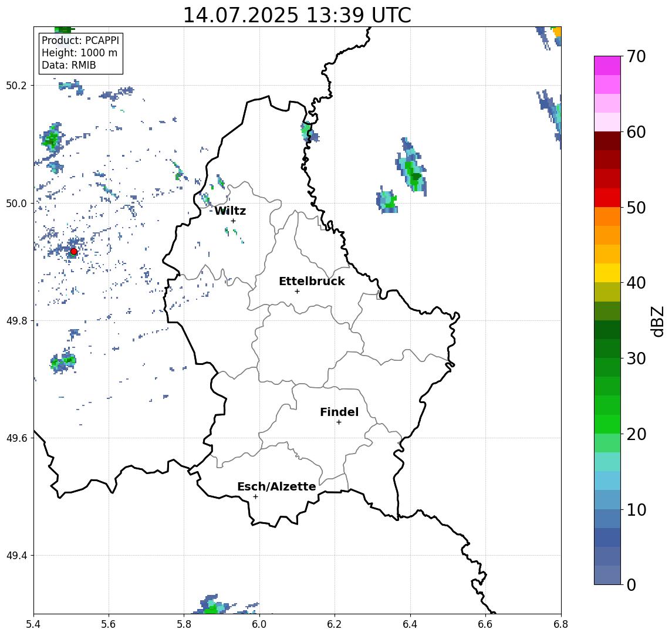Click the Esch/Alzette plus marker
Viewport: 672px width, 636px height.
[255, 497]
